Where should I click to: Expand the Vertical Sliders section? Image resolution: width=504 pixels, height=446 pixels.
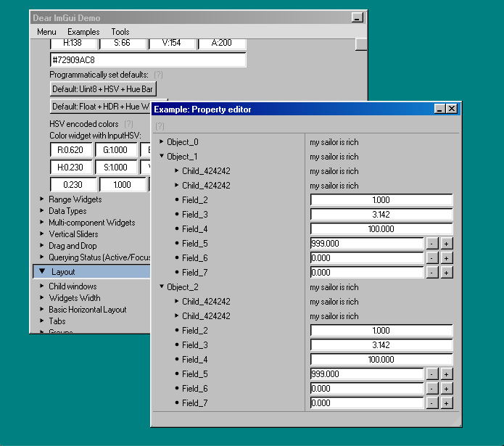pyautogui.click(x=42, y=234)
